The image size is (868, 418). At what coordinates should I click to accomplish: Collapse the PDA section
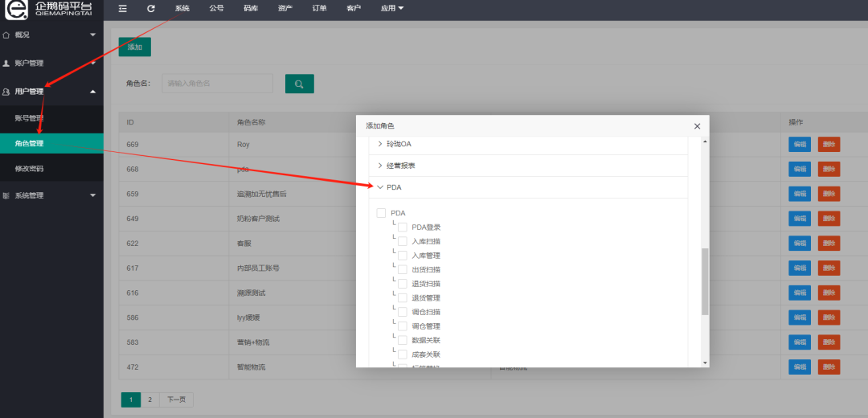[380, 187]
